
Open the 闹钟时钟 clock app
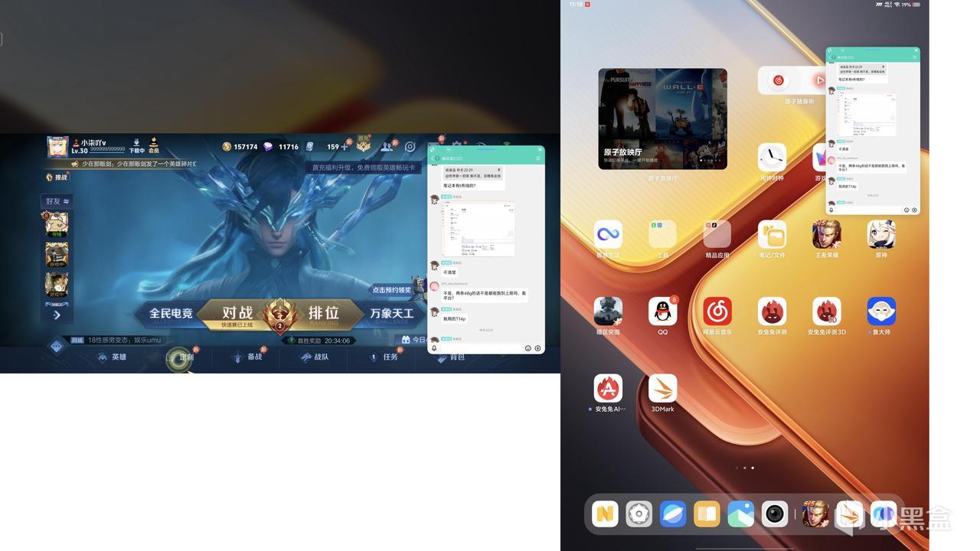(x=772, y=158)
